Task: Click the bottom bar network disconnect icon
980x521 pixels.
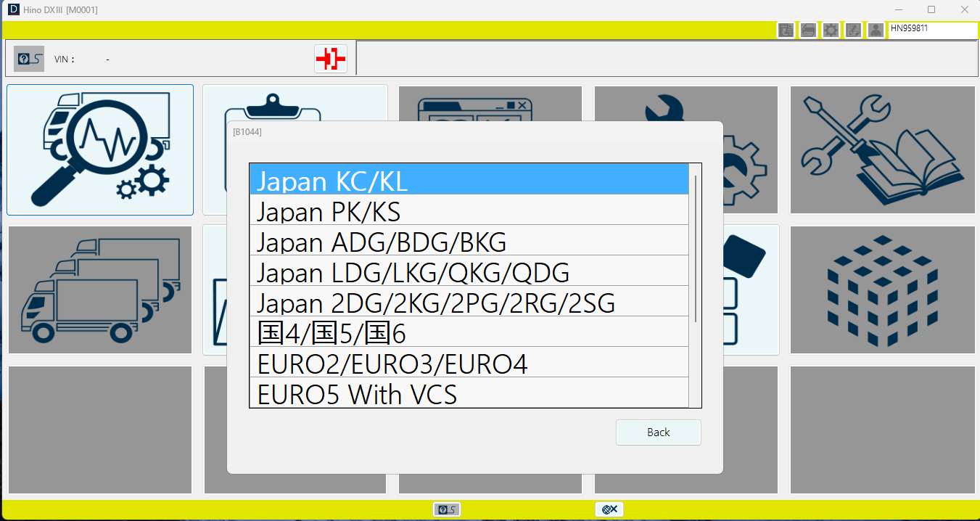Action: click(x=609, y=509)
